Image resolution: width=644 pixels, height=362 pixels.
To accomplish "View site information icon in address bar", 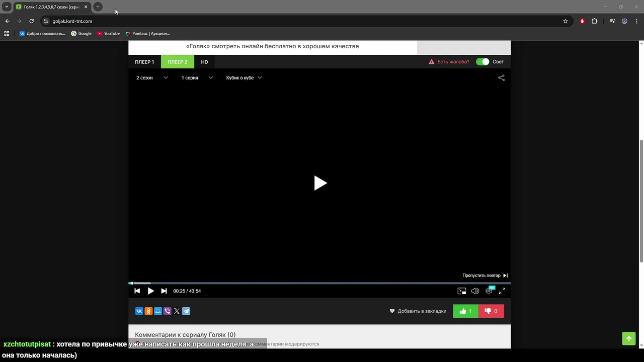I will (x=46, y=21).
